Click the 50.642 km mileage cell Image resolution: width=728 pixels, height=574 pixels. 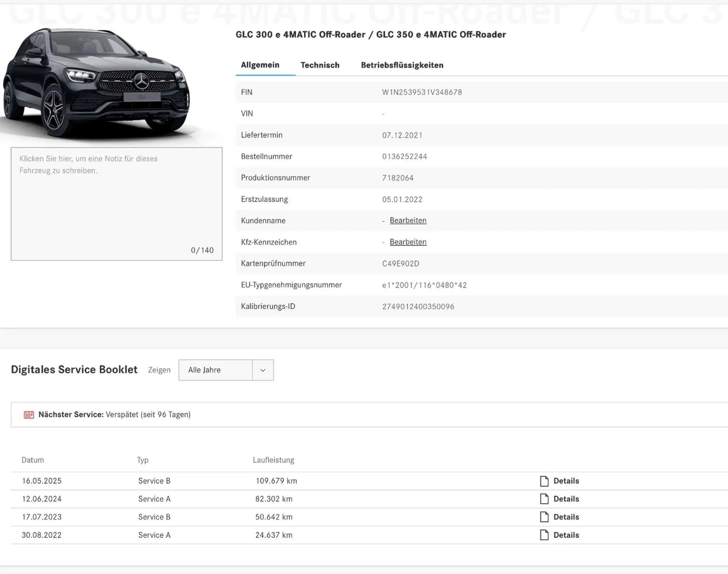(x=274, y=517)
